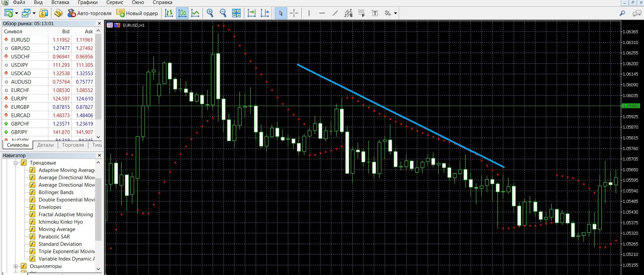Toggle chart shift from right border
Image resolution: width=644 pixels, height=275 pixels.
(265, 13)
